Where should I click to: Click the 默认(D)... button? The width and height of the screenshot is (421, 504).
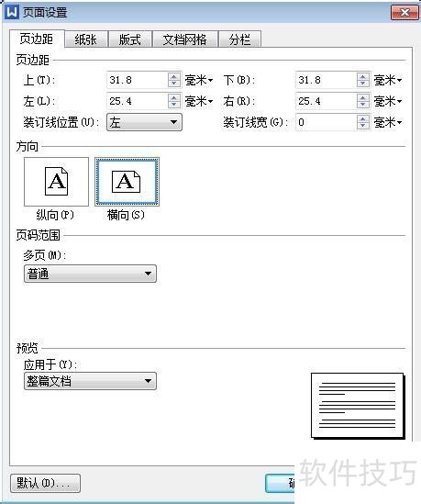point(45,483)
